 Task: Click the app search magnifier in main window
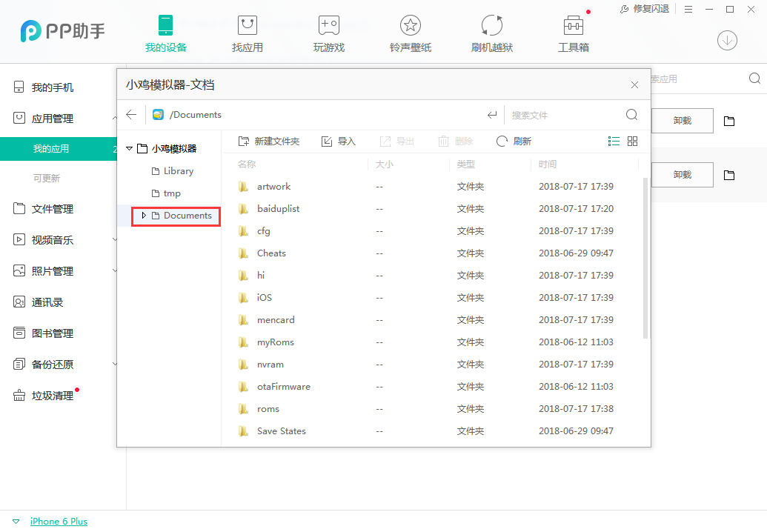point(754,79)
